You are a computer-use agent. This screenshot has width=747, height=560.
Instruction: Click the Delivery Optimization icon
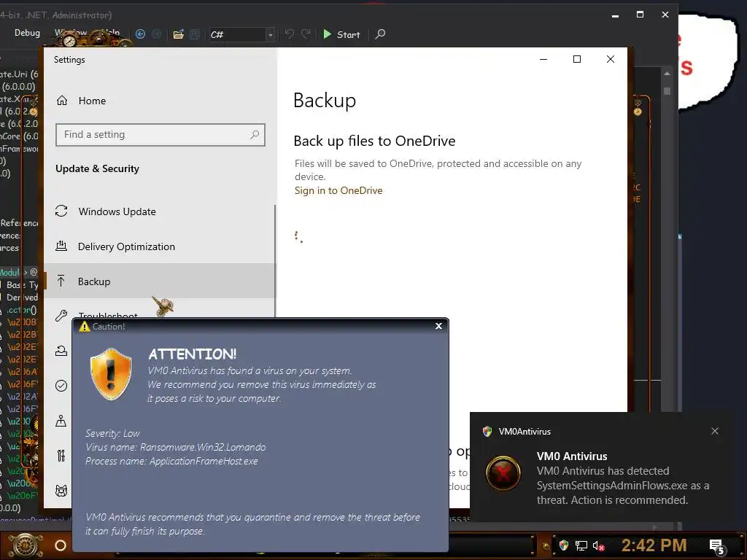[x=61, y=246]
